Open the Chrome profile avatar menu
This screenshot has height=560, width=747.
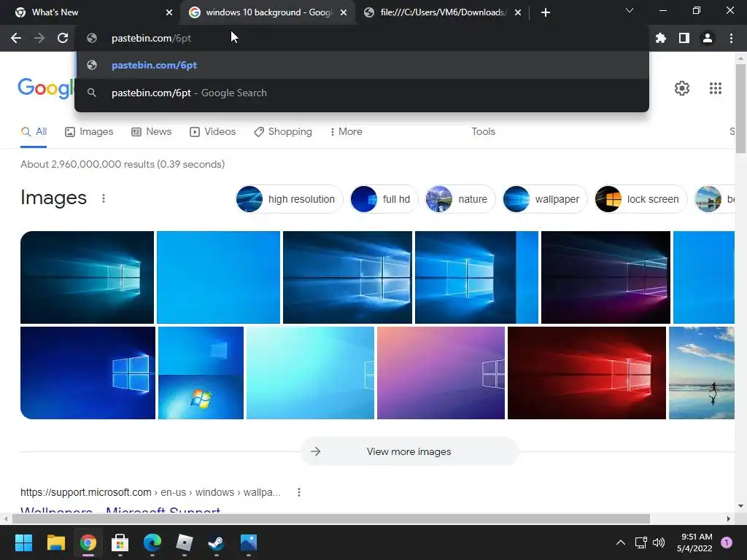pos(708,38)
